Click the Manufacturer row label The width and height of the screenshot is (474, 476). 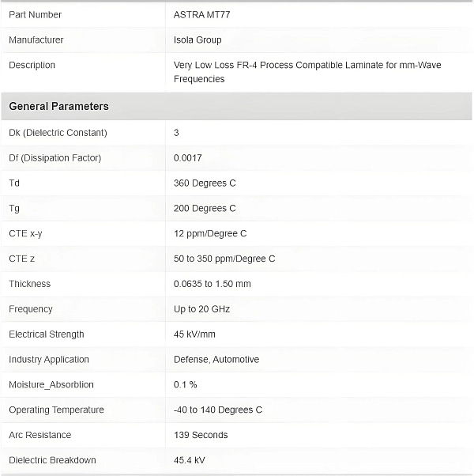(36, 40)
